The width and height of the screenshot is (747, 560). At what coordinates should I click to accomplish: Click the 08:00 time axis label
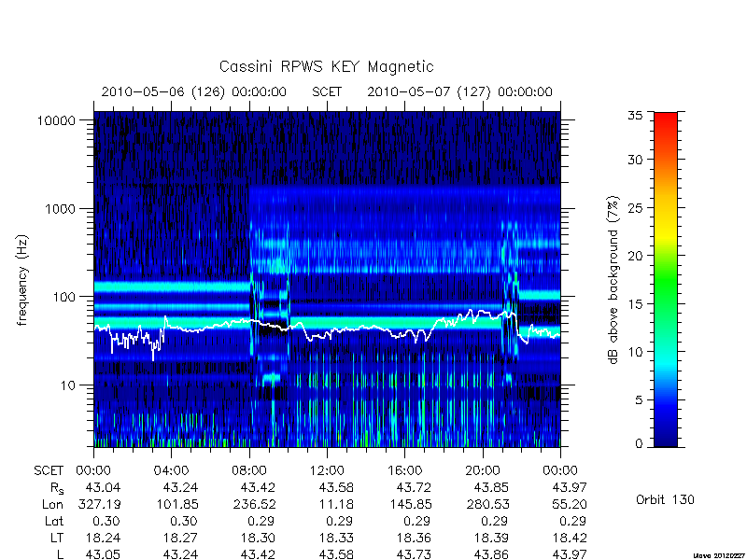(249, 471)
